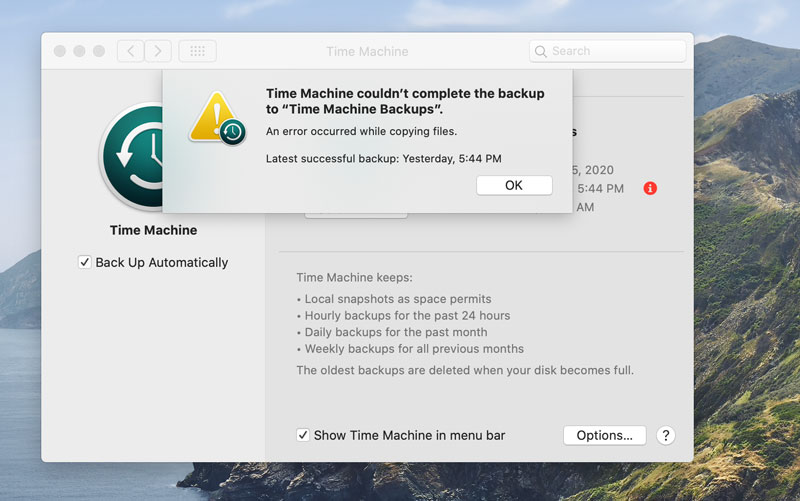Toggle Back Up Automatically checkbox
The height and width of the screenshot is (501, 800).
[85, 262]
